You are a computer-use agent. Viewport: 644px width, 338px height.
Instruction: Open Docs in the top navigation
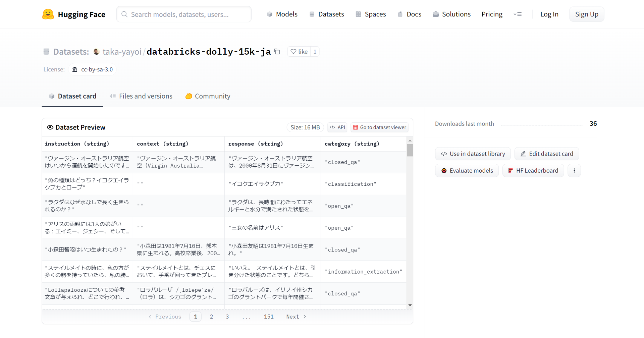pyautogui.click(x=409, y=14)
